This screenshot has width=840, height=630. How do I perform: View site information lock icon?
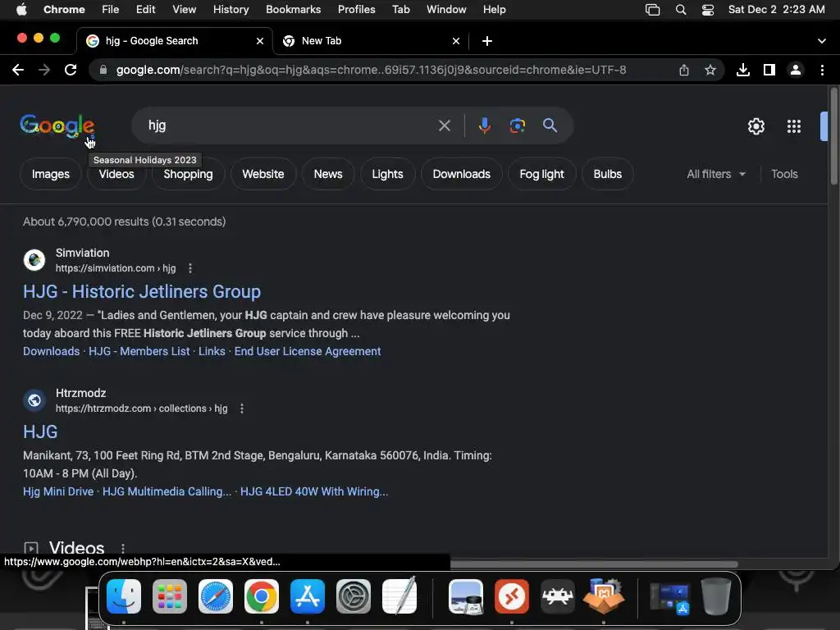click(103, 70)
